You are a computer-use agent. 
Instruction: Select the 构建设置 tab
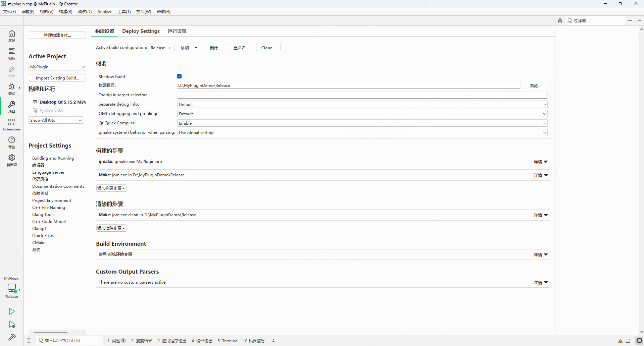(x=105, y=31)
